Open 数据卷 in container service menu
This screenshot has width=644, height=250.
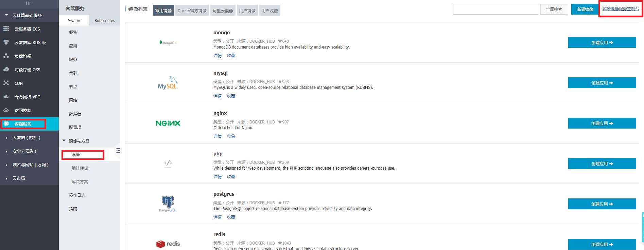click(x=75, y=114)
